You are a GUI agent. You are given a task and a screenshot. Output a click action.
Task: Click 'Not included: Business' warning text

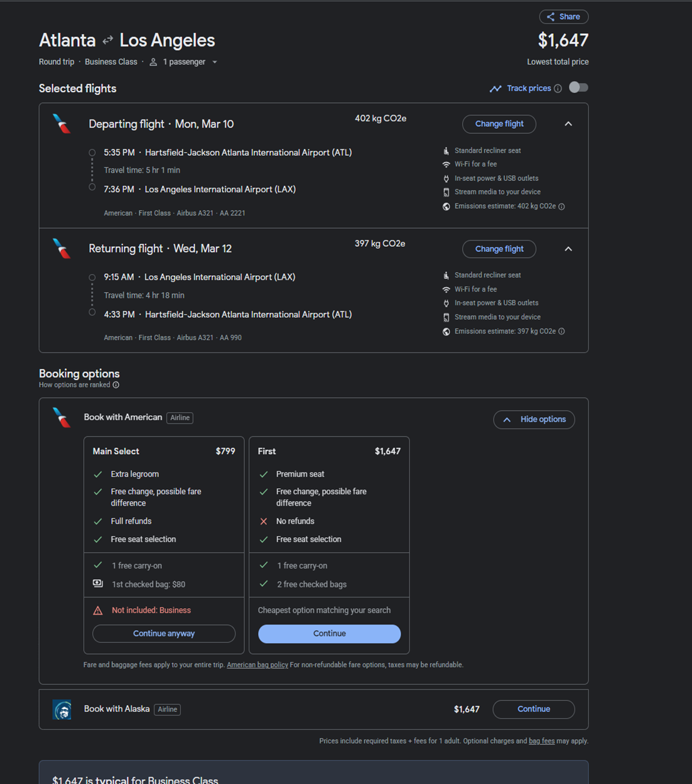[151, 611]
